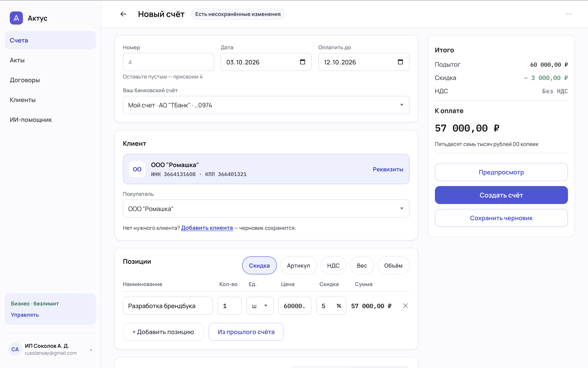This screenshot has width=588, height=368.
Task: Click + Добавить позицию button
Action: pos(163,332)
